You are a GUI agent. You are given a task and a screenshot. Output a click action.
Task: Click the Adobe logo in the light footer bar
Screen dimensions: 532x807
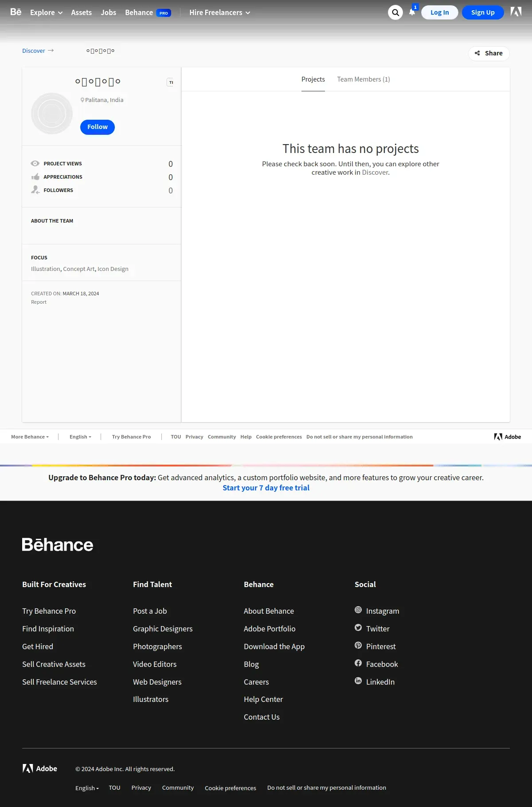coord(508,437)
